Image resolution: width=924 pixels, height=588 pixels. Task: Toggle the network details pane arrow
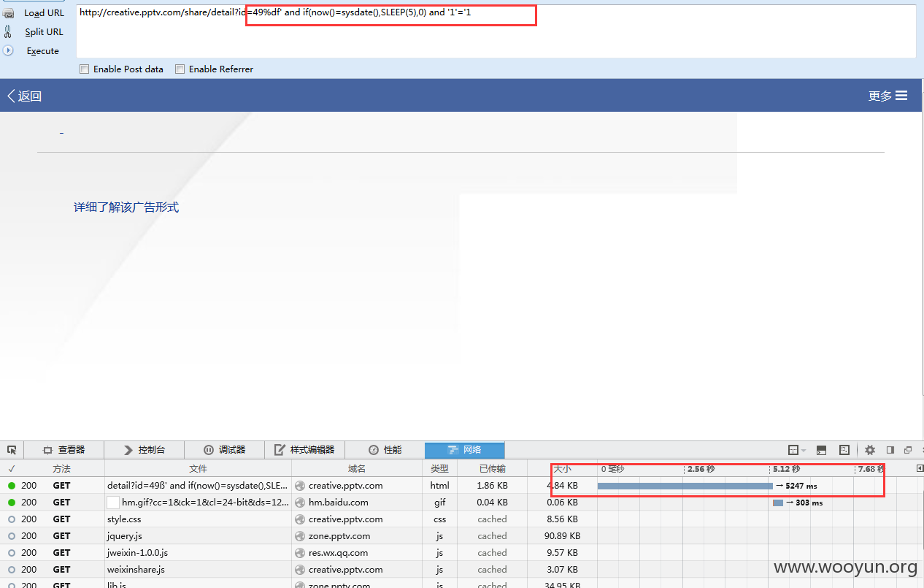920,468
